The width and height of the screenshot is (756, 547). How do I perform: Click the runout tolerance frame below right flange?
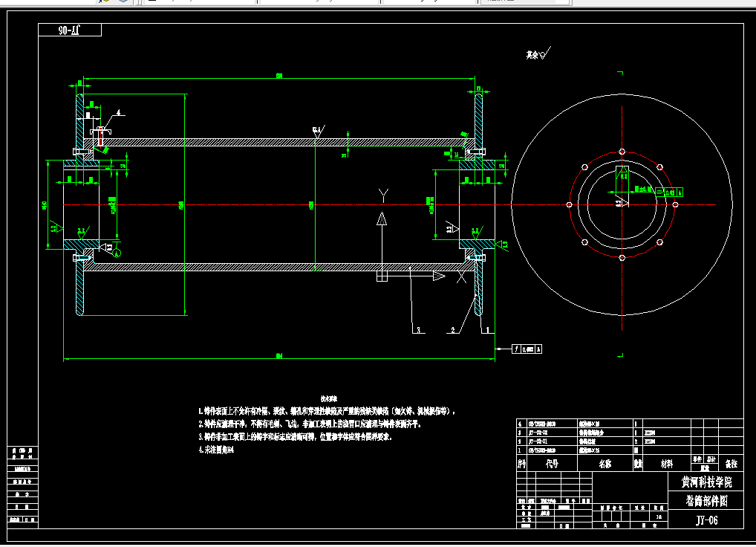pyautogui.click(x=527, y=349)
